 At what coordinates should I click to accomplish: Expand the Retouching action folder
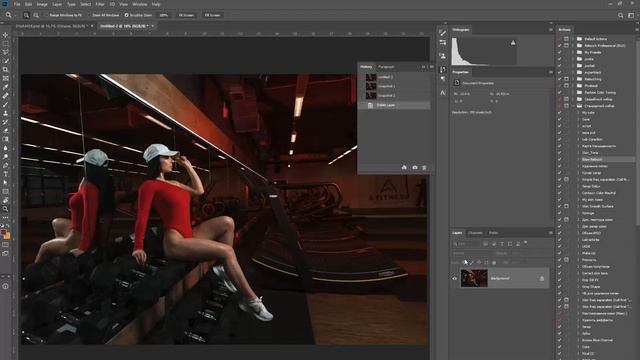[x=573, y=79]
